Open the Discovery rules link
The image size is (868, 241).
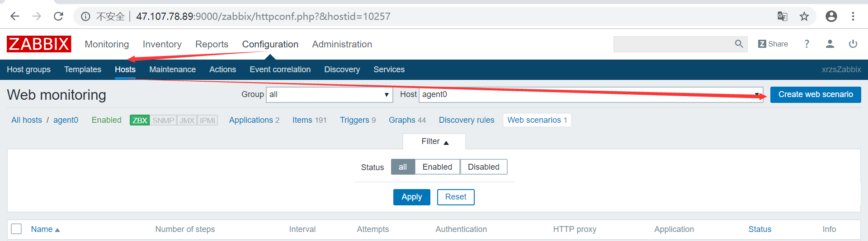467,120
